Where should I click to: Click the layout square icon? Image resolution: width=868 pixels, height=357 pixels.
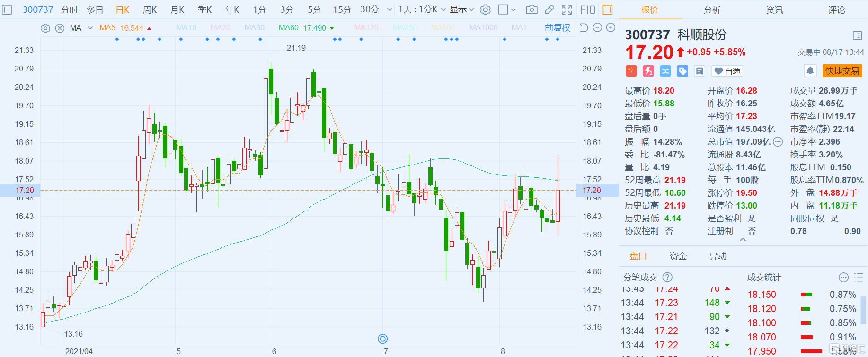point(504,9)
